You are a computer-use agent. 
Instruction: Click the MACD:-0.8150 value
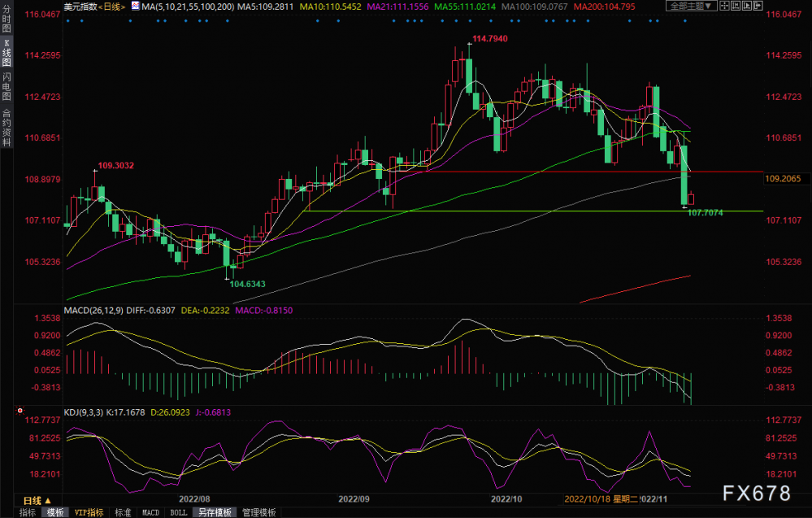tap(264, 311)
